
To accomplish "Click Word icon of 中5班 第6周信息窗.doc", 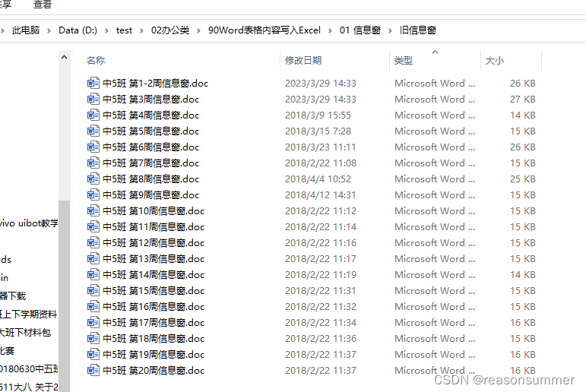I will tap(93, 147).
